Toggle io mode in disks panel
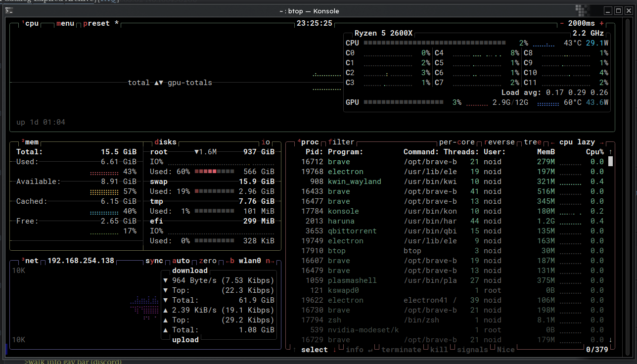637x364 pixels. 266,142
